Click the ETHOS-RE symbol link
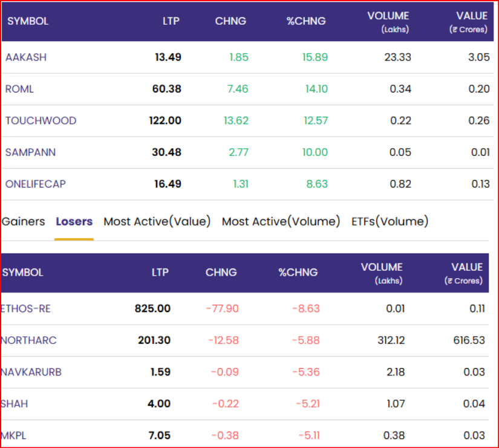Screen dimensions: 499x448 point(26,309)
